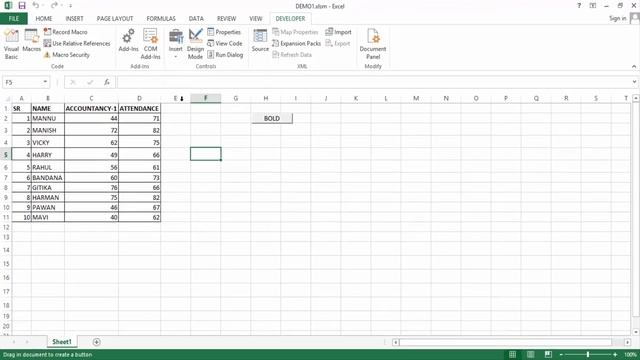The height and width of the screenshot is (360, 640).
Task: Open Macro Security settings
Action: tap(67, 55)
